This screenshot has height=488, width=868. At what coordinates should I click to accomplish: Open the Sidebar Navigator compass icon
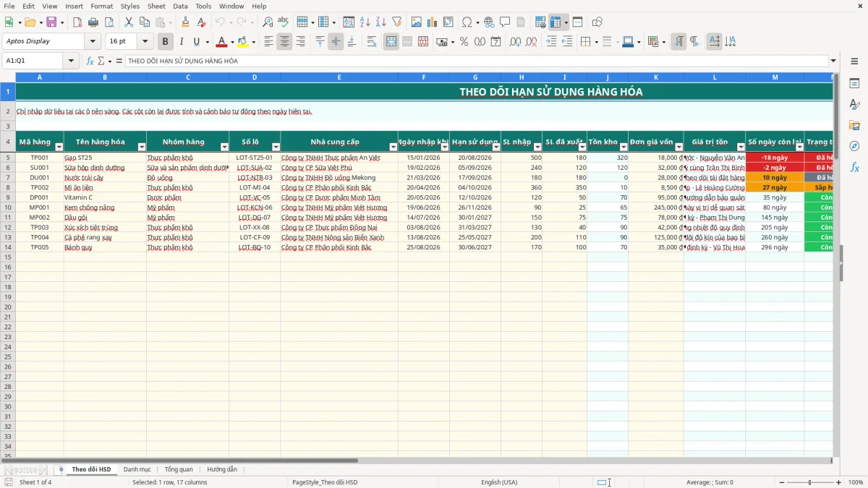854,146
